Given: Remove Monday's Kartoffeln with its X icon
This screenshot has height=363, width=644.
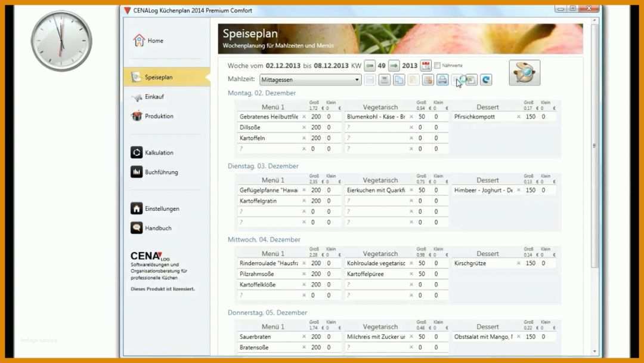Looking at the screenshot, I should pos(304,138).
